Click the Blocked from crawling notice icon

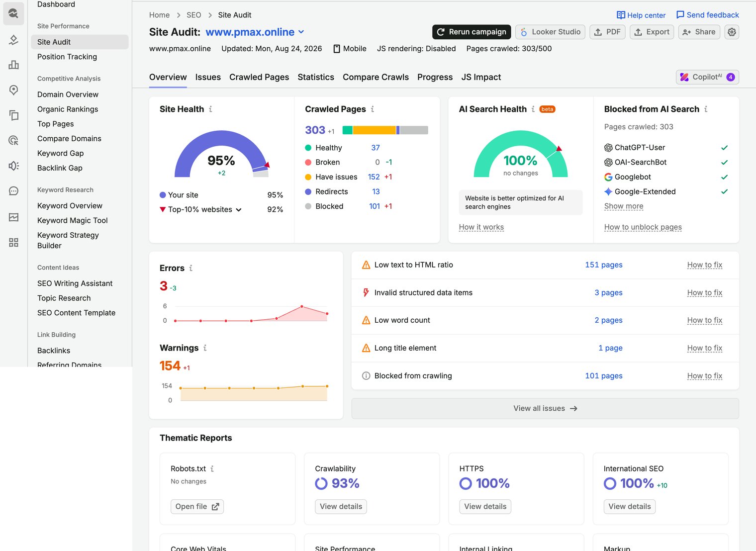tap(366, 376)
